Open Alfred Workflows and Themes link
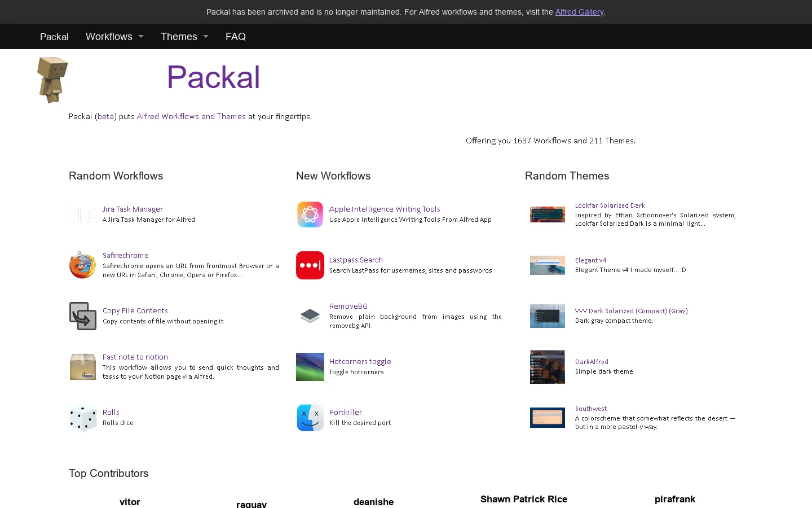Viewport: 812px width, 508px height. (191, 116)
